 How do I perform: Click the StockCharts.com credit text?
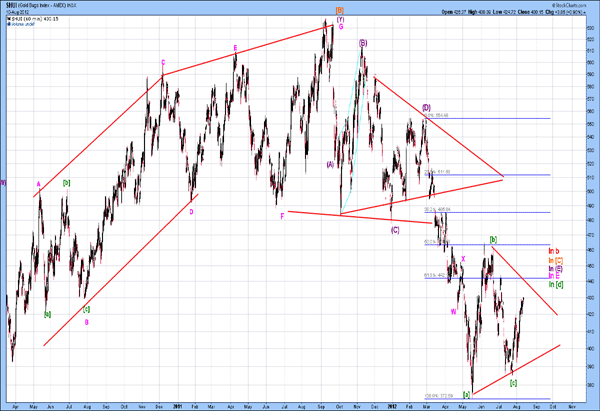pyautogui.click(x=571, y=5)
